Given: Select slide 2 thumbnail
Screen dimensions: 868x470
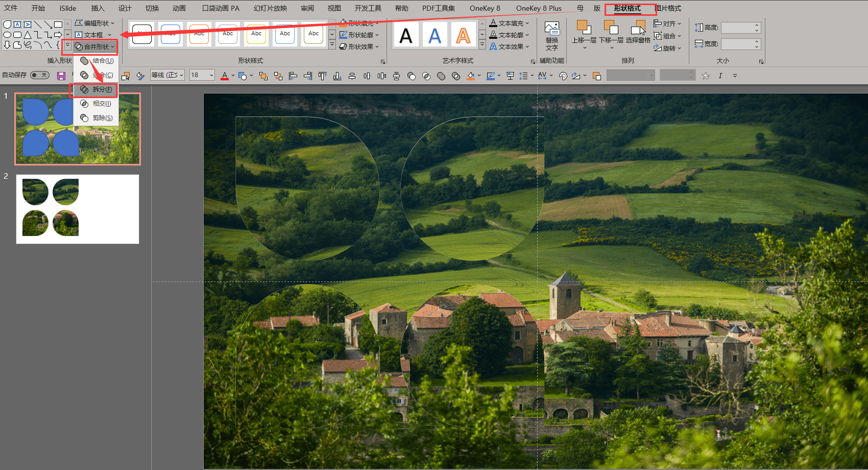Looking at the screenshot, I should click(78, 209).
